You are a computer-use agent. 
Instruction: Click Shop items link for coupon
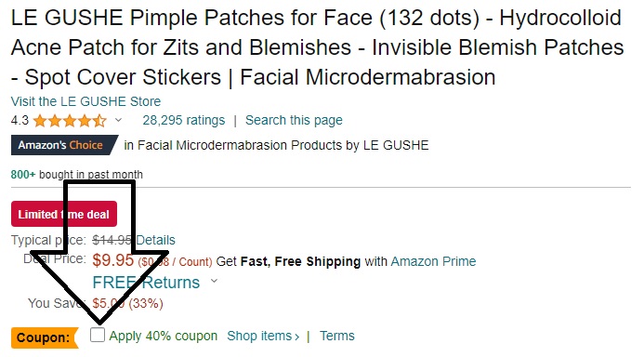point(259,336)
